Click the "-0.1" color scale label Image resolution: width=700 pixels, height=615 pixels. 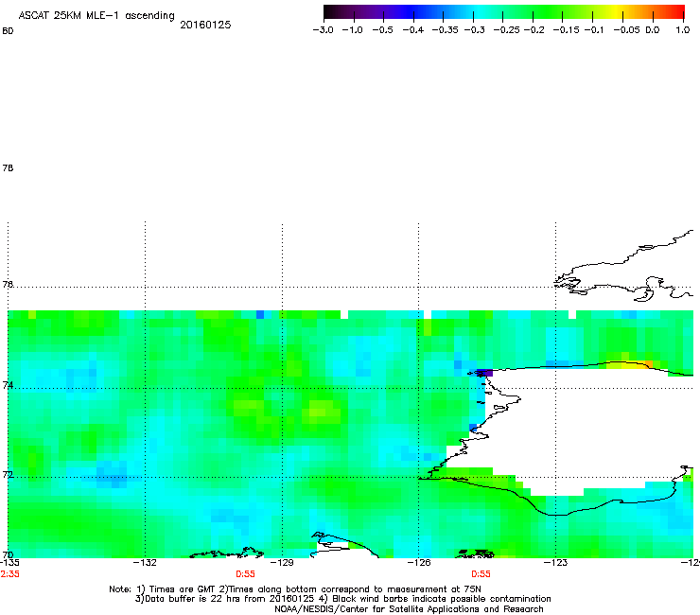pos(593,30)
